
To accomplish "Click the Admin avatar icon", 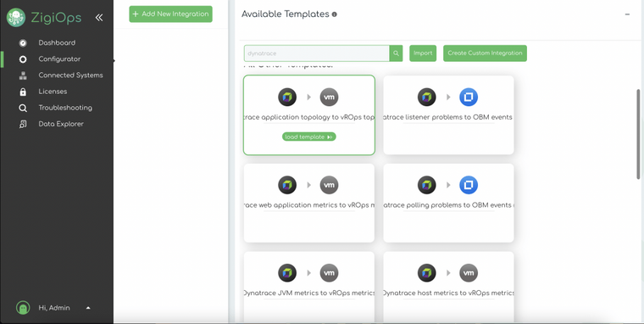I will (23, 308).
